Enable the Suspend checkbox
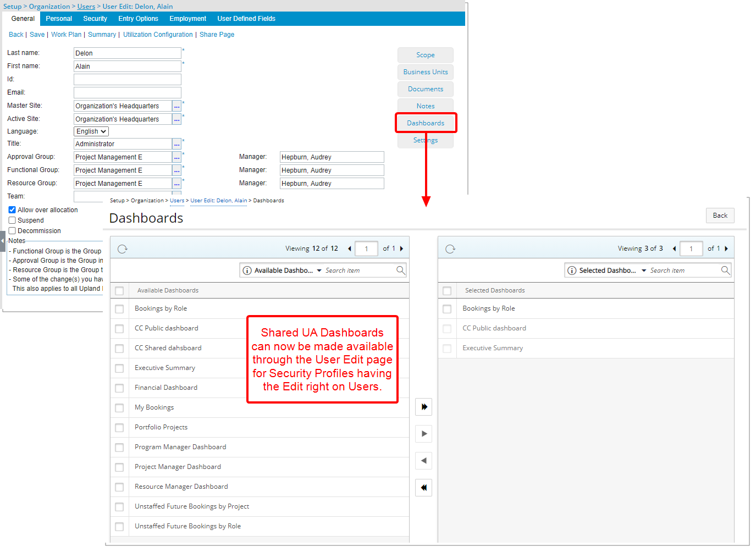756x552 pixels. point(12,220)
